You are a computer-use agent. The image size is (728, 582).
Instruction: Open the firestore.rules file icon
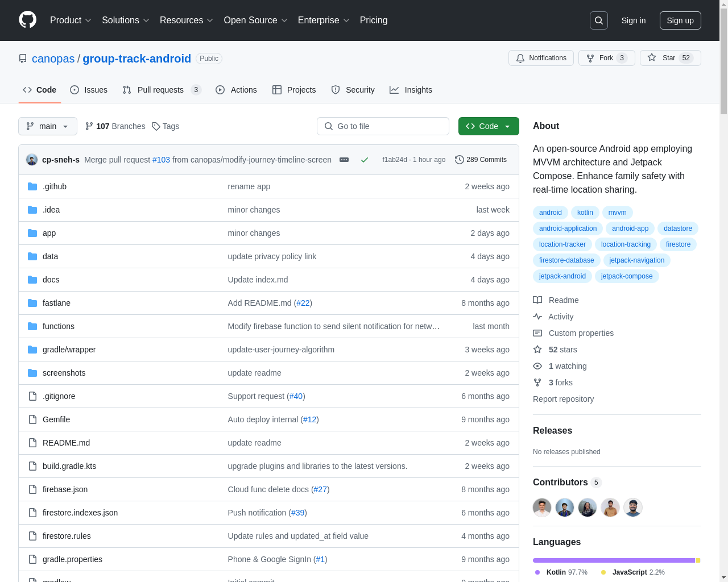(32, 536)
